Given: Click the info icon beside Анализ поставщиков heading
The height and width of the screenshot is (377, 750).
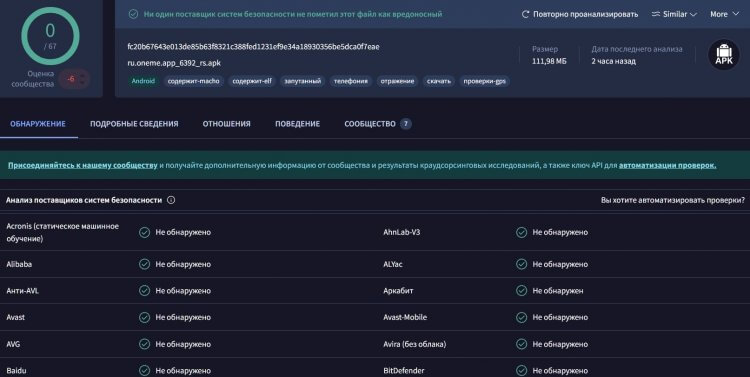Looking at the screenshot, I should click(x=171, y=200).
